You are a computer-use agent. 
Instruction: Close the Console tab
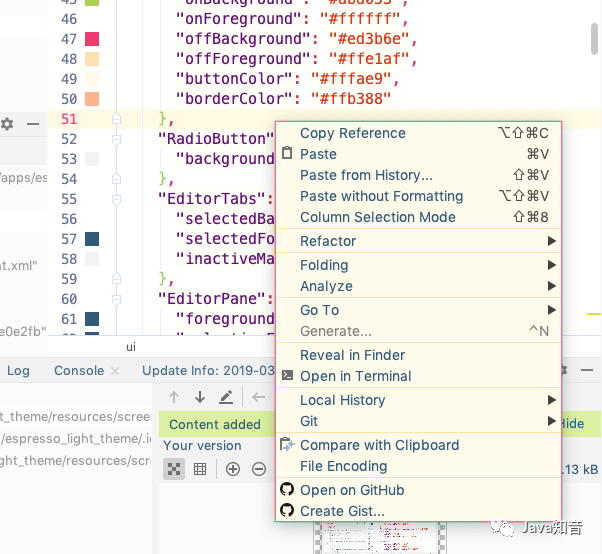(x=115, y=371)
